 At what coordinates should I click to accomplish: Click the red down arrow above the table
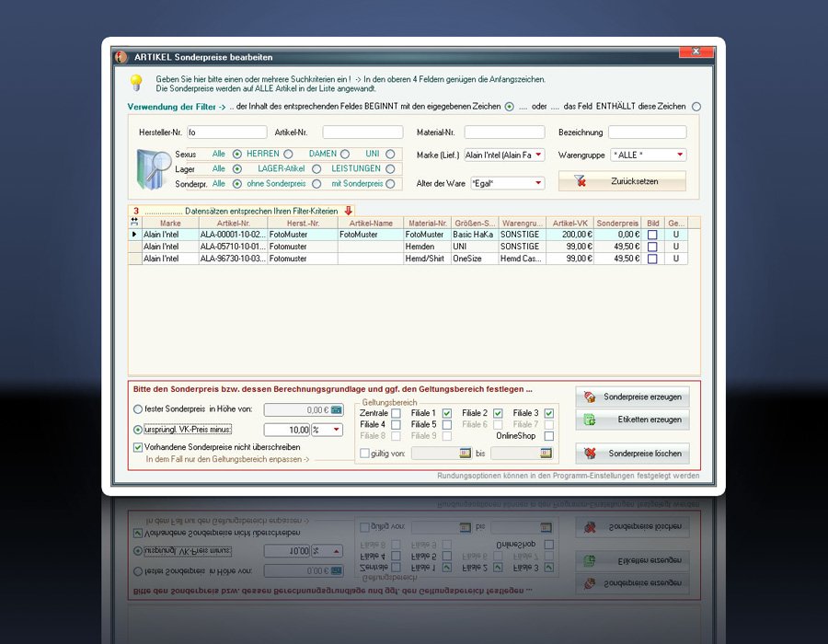point(348,211)
